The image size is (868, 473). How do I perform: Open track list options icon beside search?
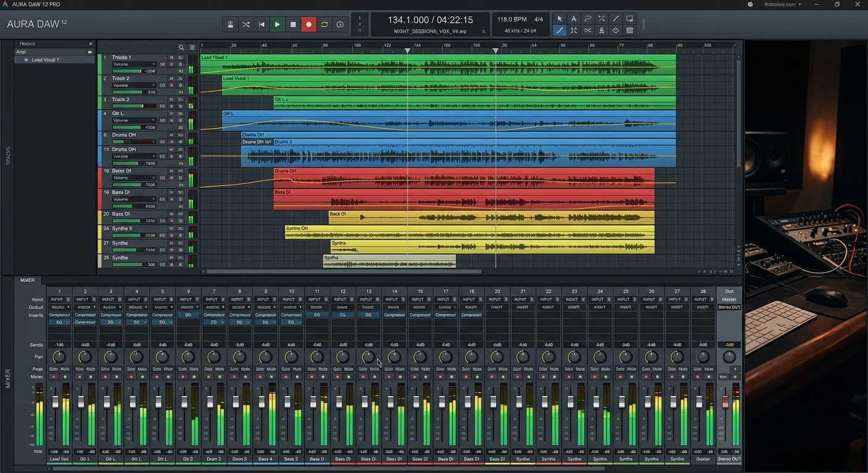click(x=192, y=47)
